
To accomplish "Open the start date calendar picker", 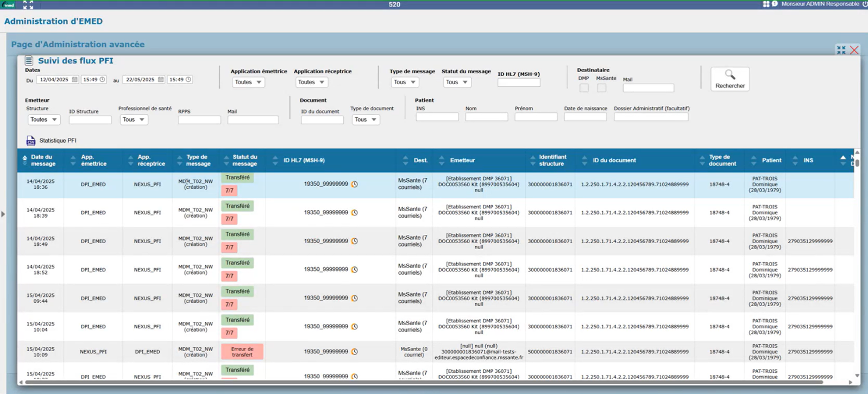I will 74,80.
